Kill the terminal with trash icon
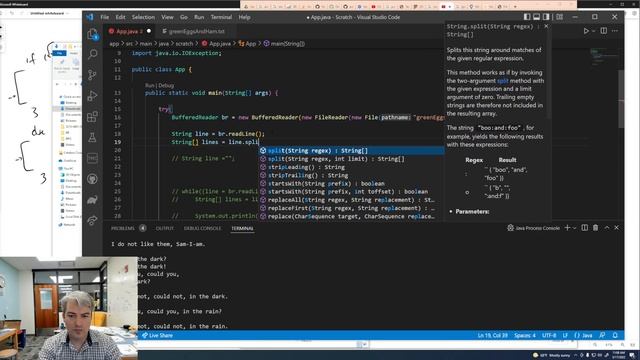Image resolution: width=640 pixels, height=360 pixels. (x=596, y=228)
